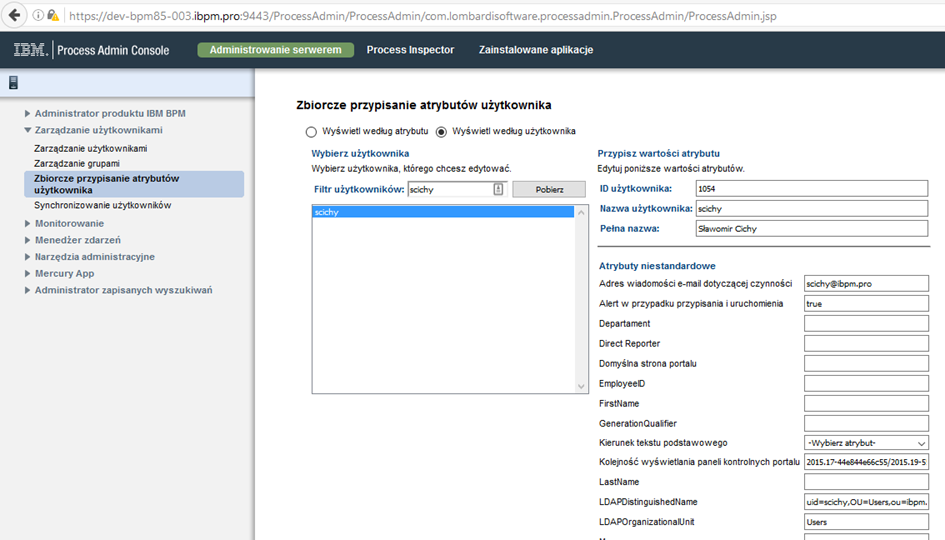Viewport: 945px width, 540px height.
Task: Click the icon inside the user filter field
Action: tap(498, 189)
